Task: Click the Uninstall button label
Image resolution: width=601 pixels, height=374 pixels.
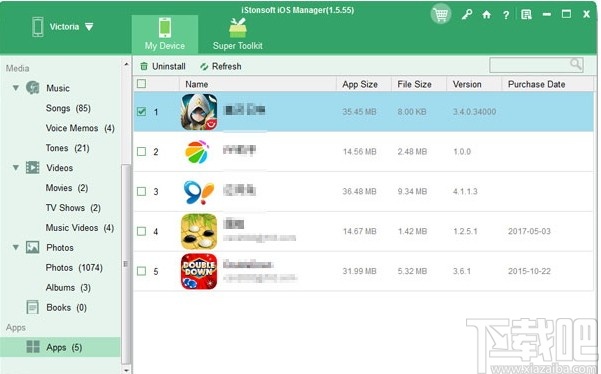Action: pos(169,66)
